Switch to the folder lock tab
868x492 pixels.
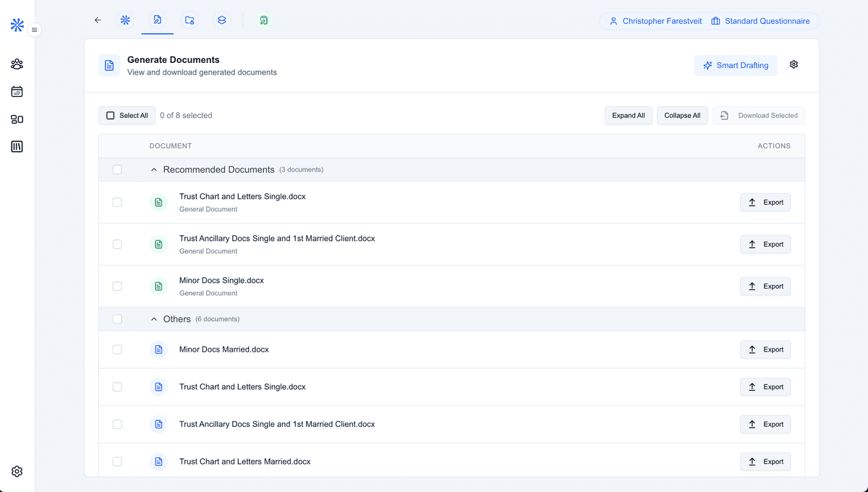click(x=190, y=20)
